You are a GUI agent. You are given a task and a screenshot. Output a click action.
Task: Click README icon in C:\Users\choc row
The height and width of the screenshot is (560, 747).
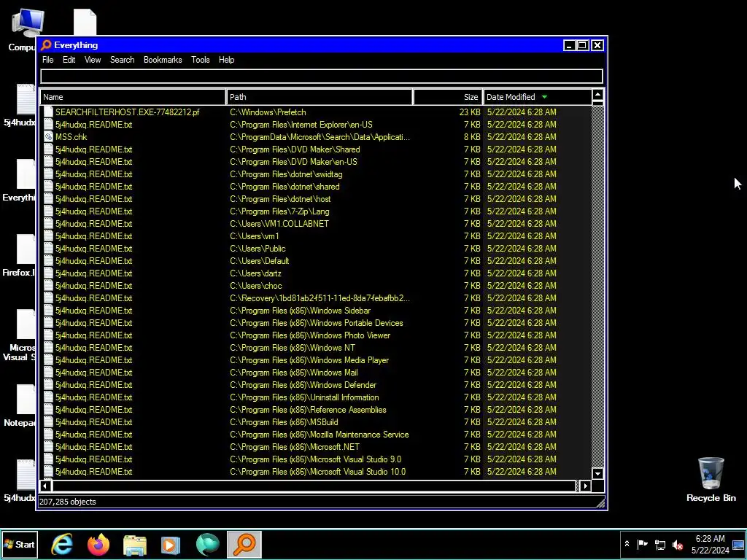[x=48, y=285]
